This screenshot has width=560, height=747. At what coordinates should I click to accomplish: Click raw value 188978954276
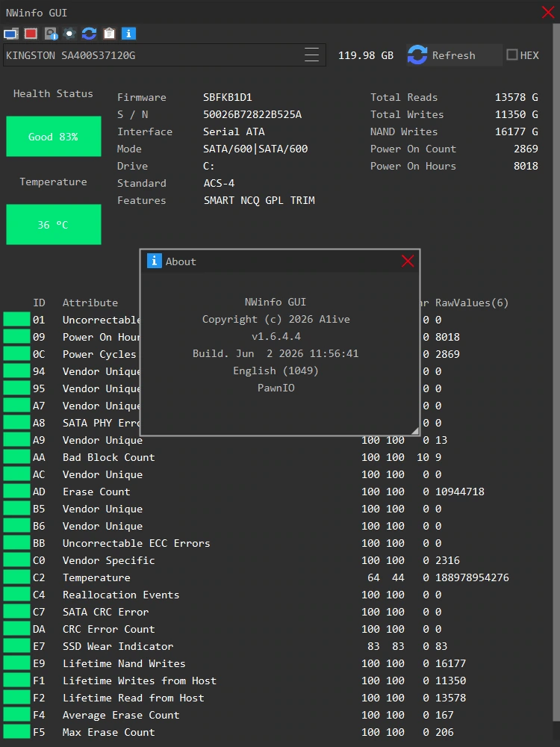click(x=472, y=577)
